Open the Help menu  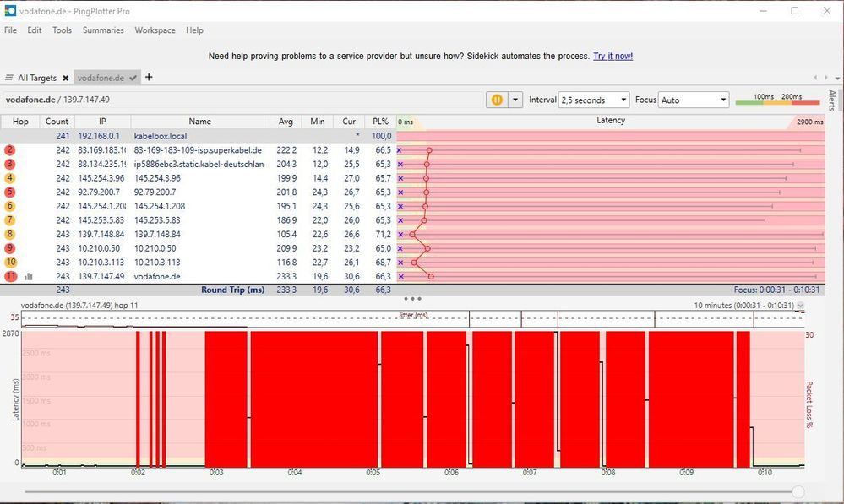pos(195,30)
